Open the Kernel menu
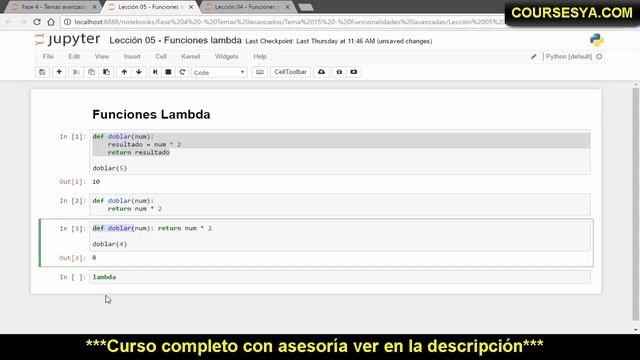Screen dimensions: 640x360 (x=191, y=56)
